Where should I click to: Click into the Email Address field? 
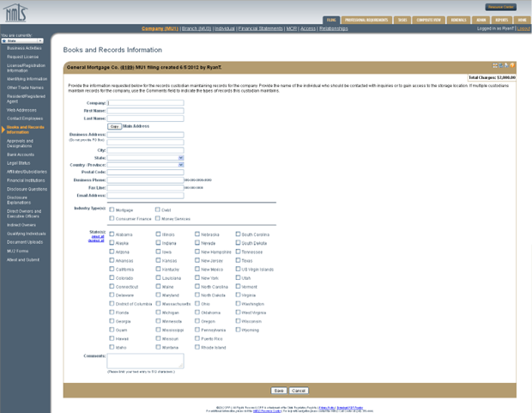[x=146, y=196]
